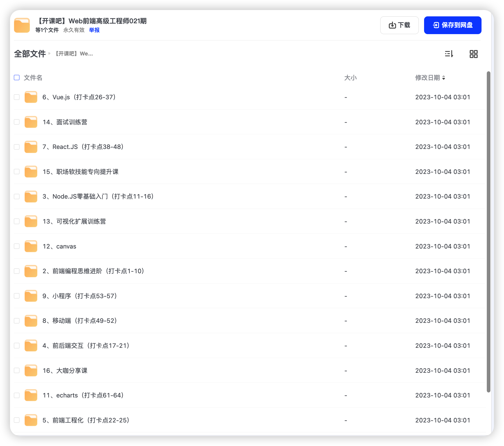Click folder icon for 3、Node.JS零基础入门
The width and height of the screenshot is (504, 446).
tap(31, 196)
